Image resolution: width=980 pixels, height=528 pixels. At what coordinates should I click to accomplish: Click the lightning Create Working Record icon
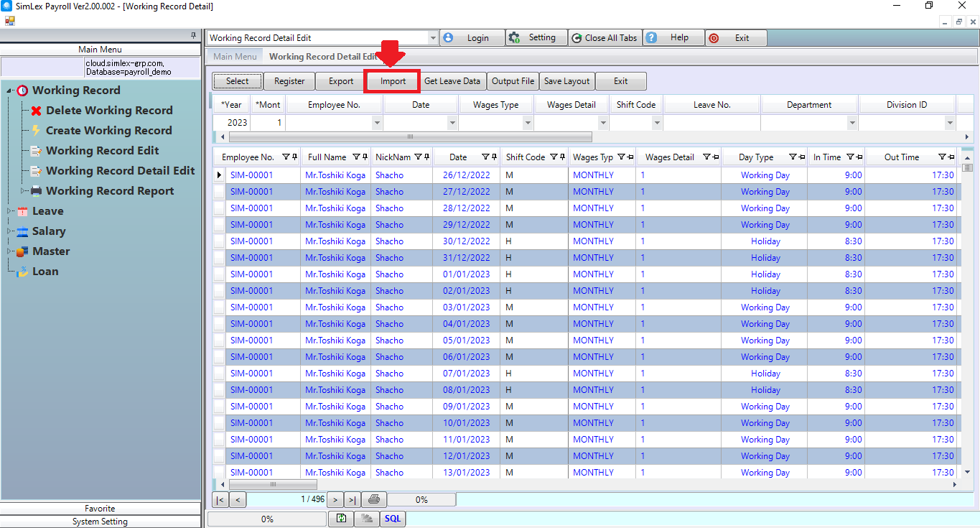point(37,131)
